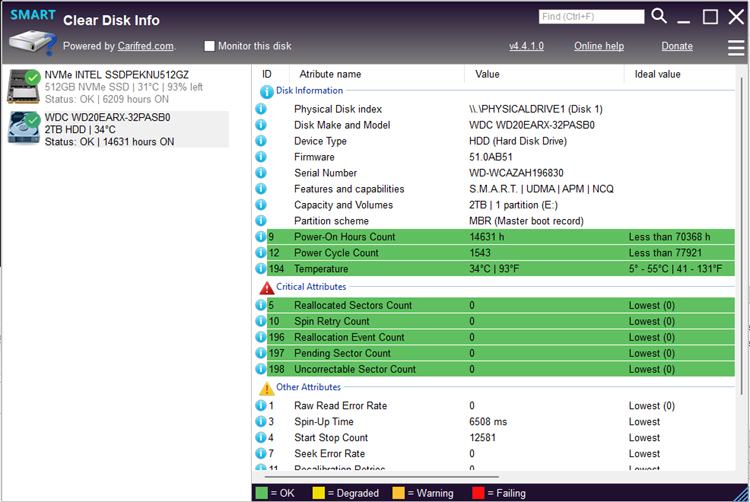The image size is (750, 502).
Task: Click the Disk Information section info icon
Action: coord(266,92)
